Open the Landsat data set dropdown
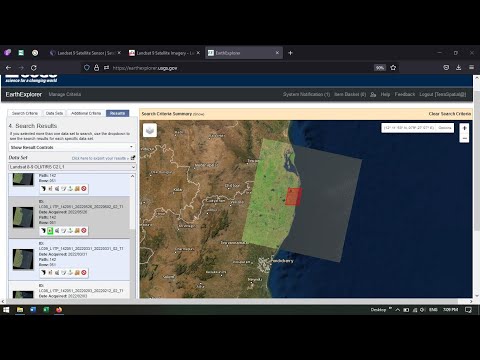The width and height of the screenshot is (480, 360). click(x=72, y=167)
